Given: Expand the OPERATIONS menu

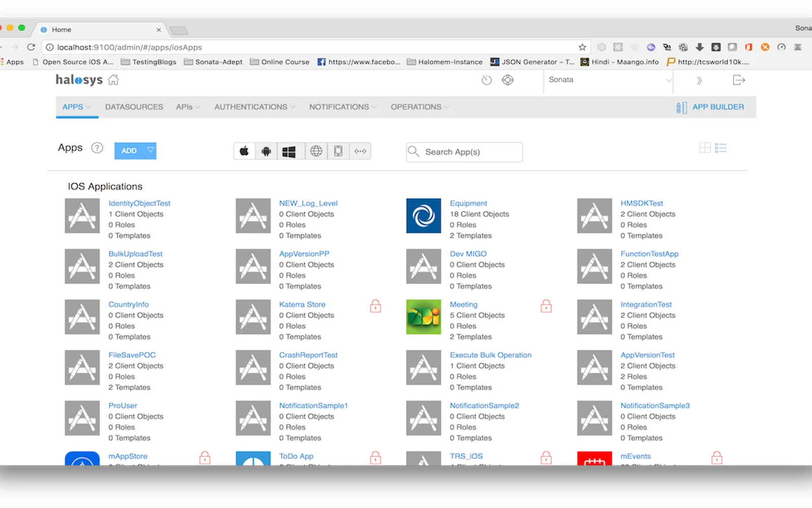Looking at the screenshot, I should pyautogui.click(x=420, y=107).
